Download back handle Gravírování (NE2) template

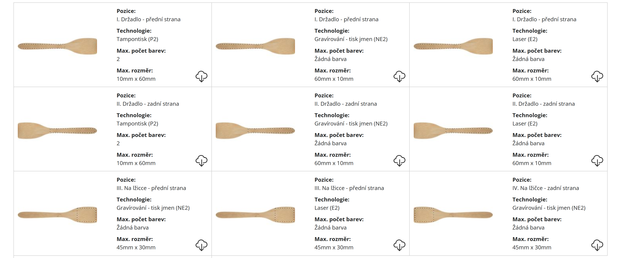coord(399,160)
